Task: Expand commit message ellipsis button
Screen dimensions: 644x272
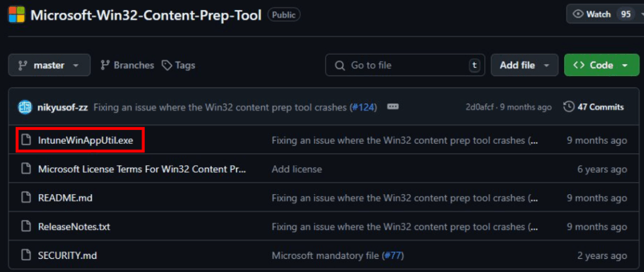Action: 393,107
